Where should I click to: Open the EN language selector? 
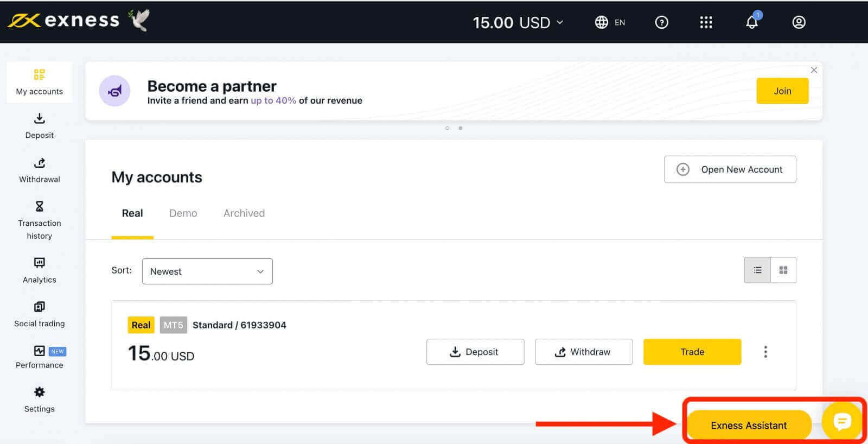[x=610, y=22]
